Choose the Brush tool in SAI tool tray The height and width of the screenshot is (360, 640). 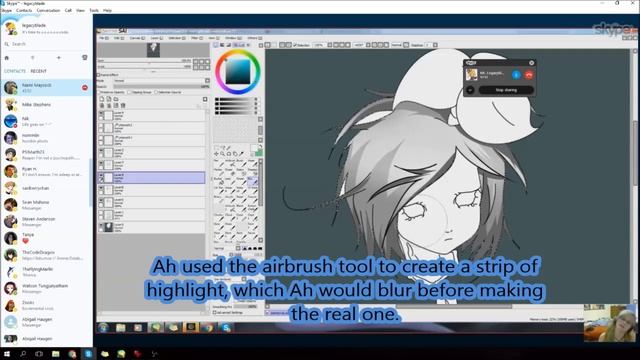tap(242, 163)
